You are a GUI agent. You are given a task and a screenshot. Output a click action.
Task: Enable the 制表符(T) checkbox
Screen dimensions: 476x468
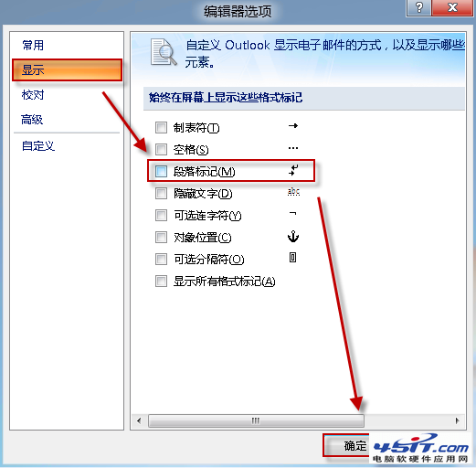pos(161,127)
